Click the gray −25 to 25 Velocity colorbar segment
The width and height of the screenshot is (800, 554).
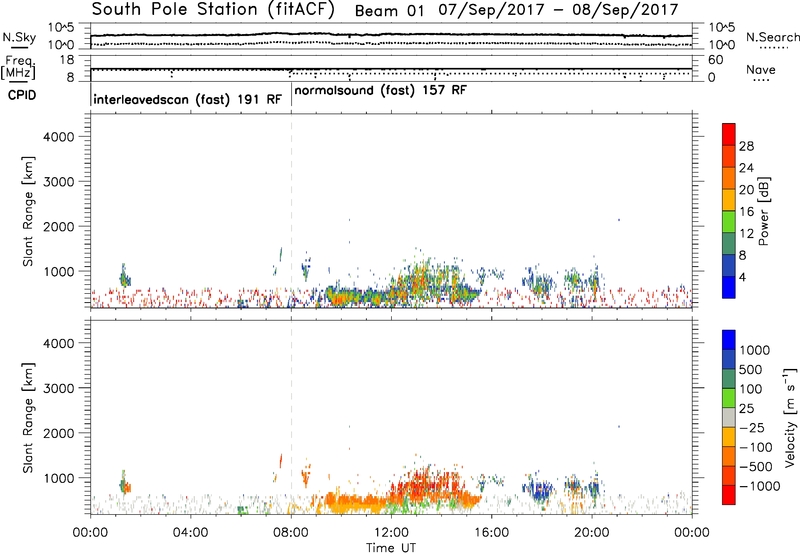pyautogui.click(x=729, y=418)
